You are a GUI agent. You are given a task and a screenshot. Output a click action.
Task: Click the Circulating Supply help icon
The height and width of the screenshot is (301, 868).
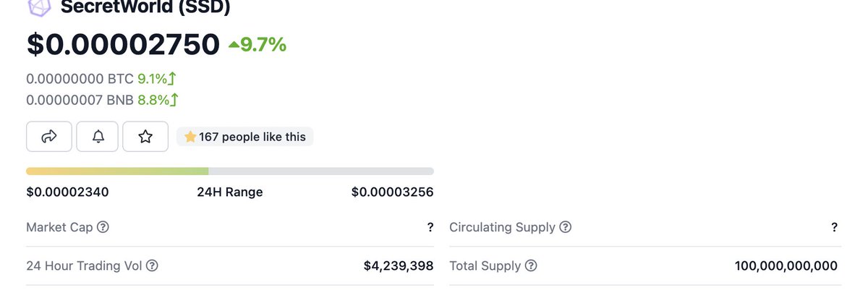pyautogui.click(x=565, y=227)
